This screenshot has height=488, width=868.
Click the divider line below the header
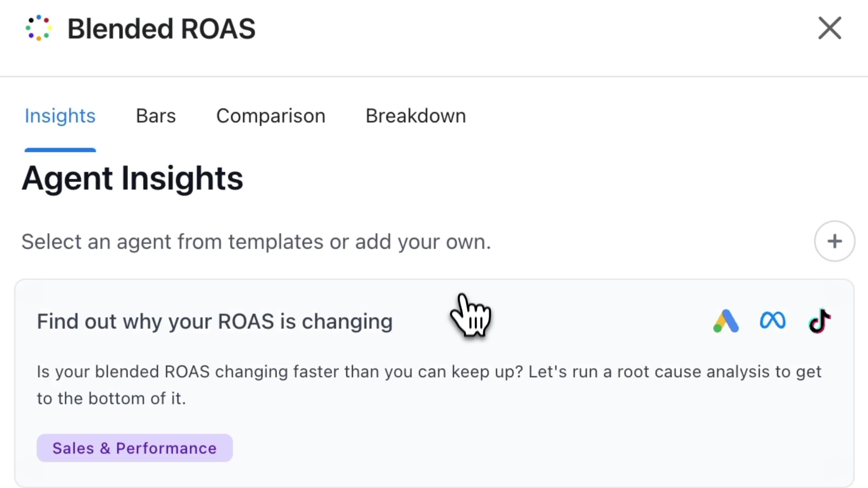click(x=434, y=77)
